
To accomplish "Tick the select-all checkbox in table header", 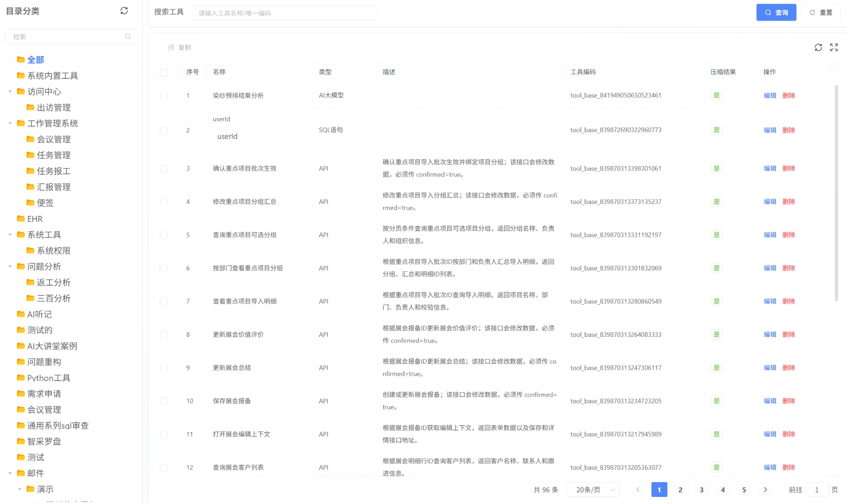I will [x=164, y=72].
